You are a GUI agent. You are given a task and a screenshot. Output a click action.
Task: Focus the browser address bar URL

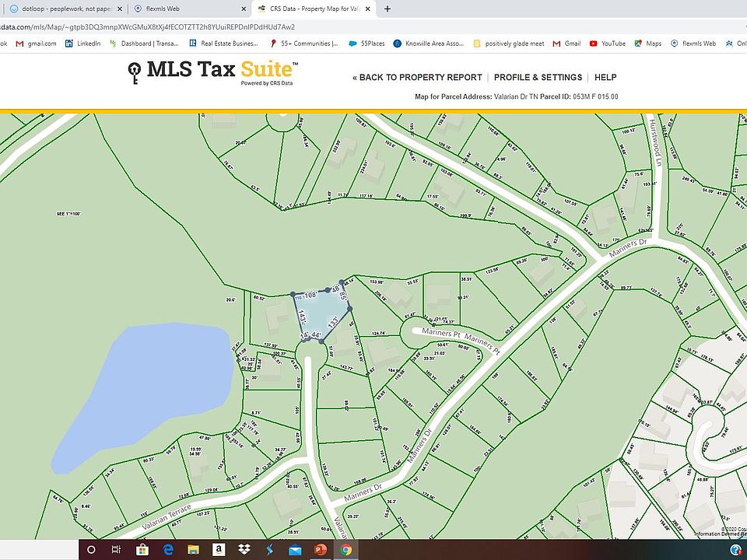pos(148,26)
